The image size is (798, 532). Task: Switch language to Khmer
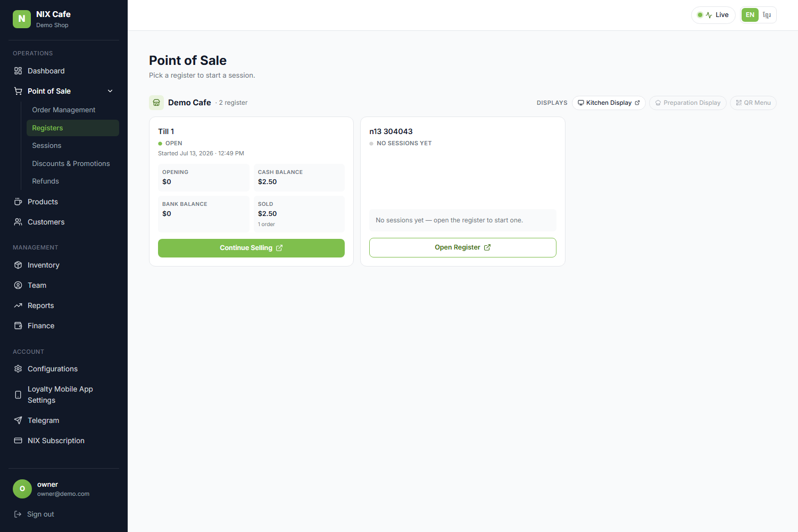(x=767, y=15)
